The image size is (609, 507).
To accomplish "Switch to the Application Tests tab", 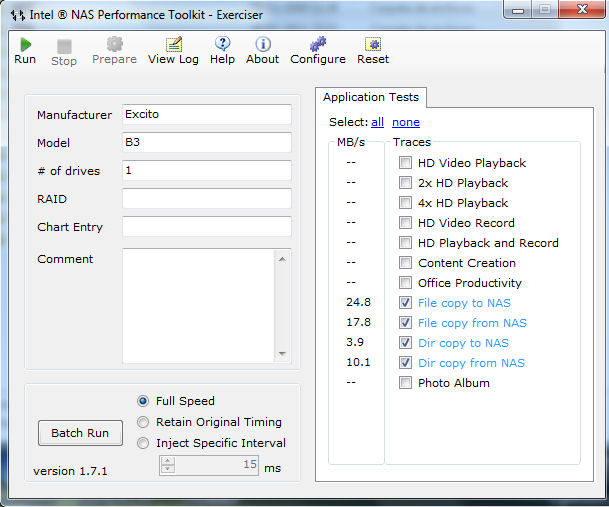I will tap(371, 97).
